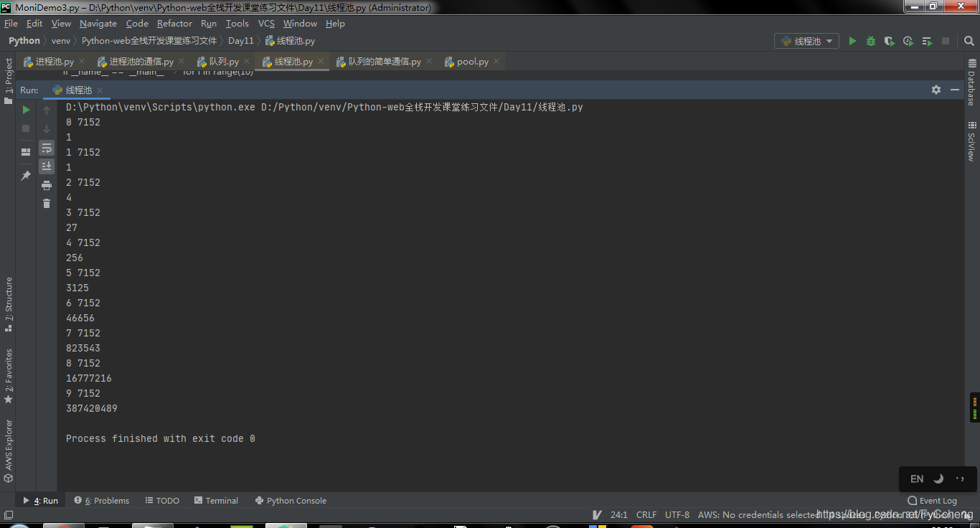Hide the Run tool window
The width and height of the screenshot is (980, 528).
point(955,90)
